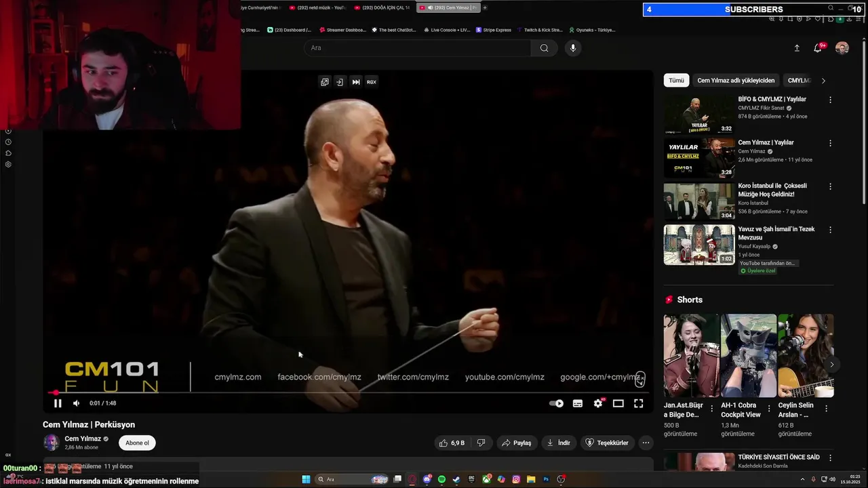
Task: Open the account avatar menu
Action: pos(842,48)
